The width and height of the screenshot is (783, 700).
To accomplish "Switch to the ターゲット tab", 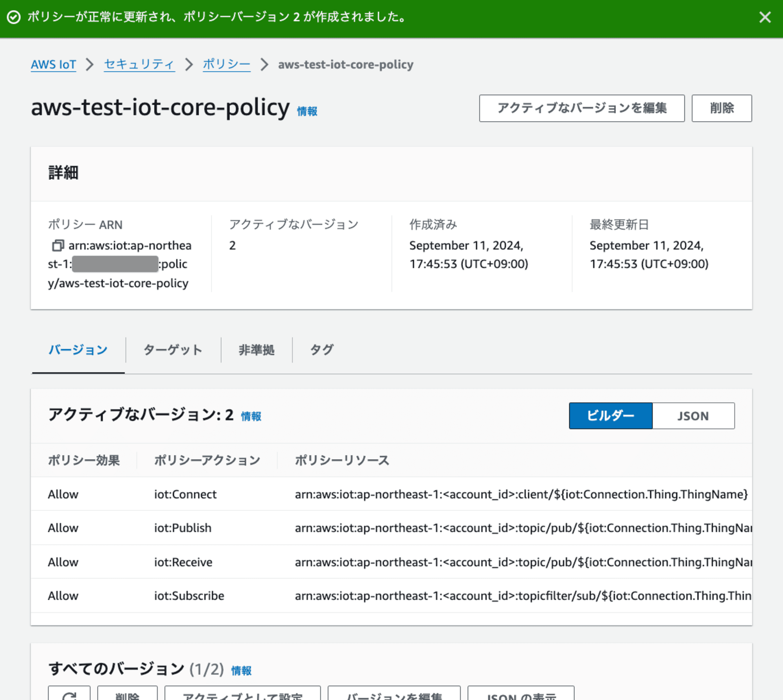I will coord(173,350).
